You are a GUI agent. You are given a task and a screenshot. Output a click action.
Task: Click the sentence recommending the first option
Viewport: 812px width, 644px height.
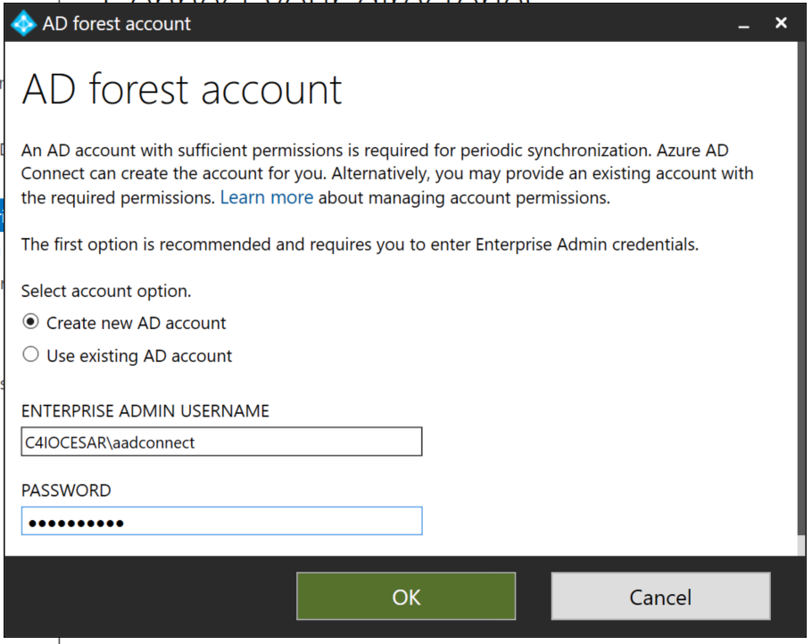tap(360, 244)
